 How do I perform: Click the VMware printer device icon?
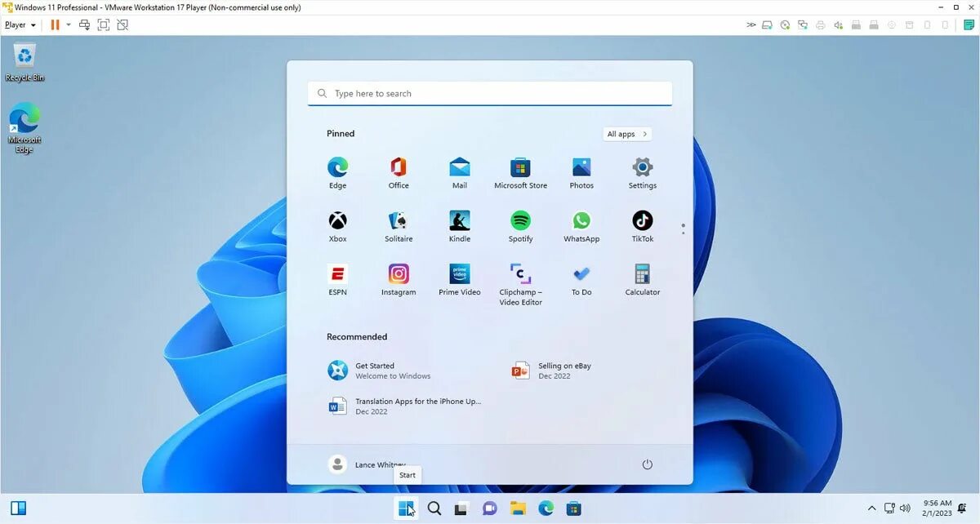point(821,25)
